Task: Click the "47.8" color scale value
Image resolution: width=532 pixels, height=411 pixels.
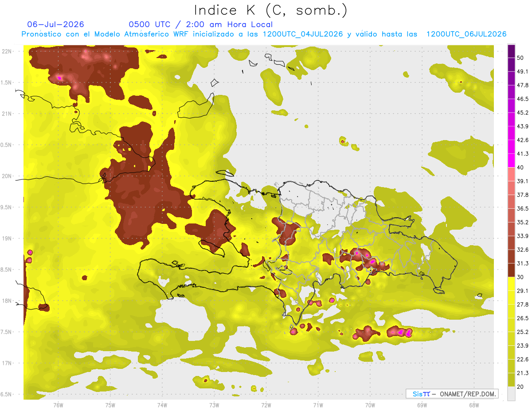Action: (523, 85)
